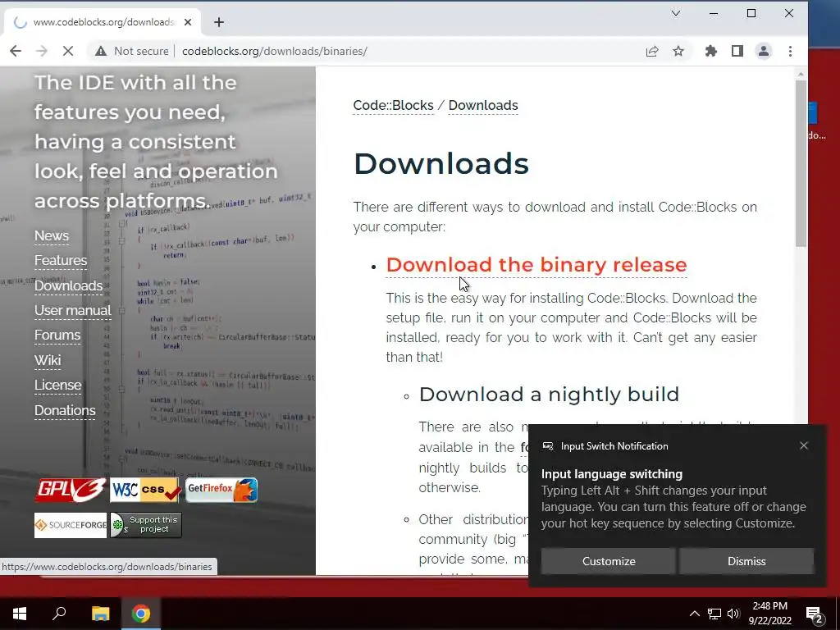Open the User manual sidebar link
This screenshot has height=630, width=840.
pos(73,310)
